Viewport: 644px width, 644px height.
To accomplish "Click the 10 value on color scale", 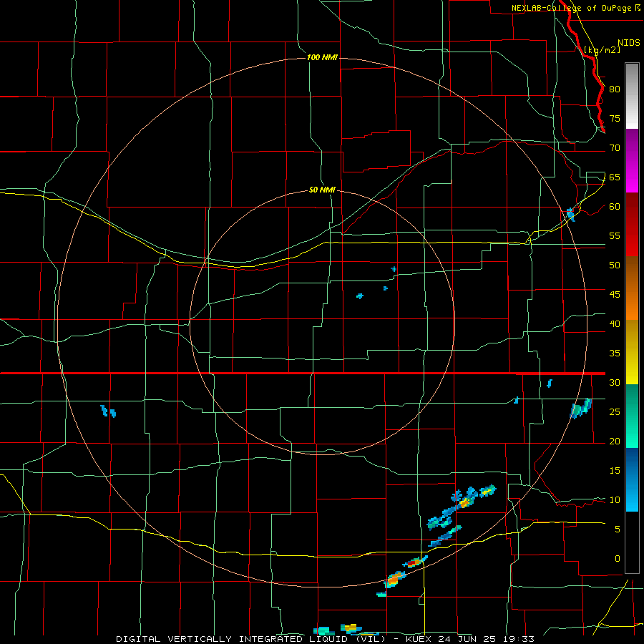I will pos(615,500).
